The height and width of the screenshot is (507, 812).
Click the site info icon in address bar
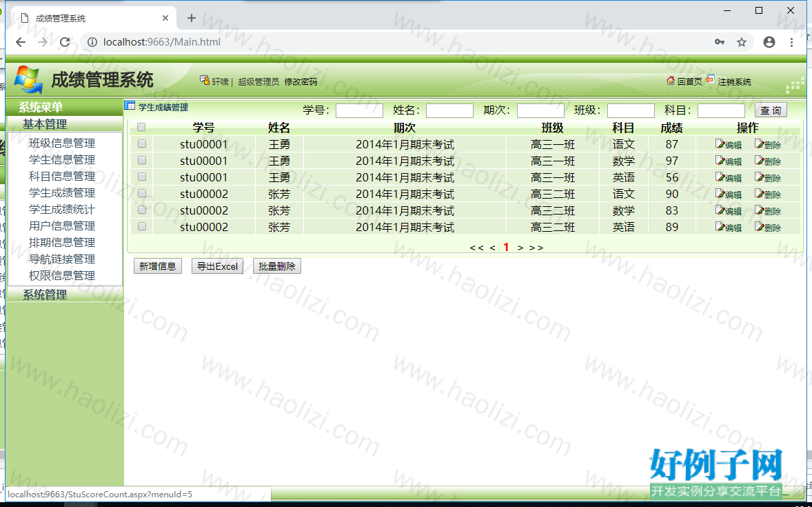click(x=92, y=42)
